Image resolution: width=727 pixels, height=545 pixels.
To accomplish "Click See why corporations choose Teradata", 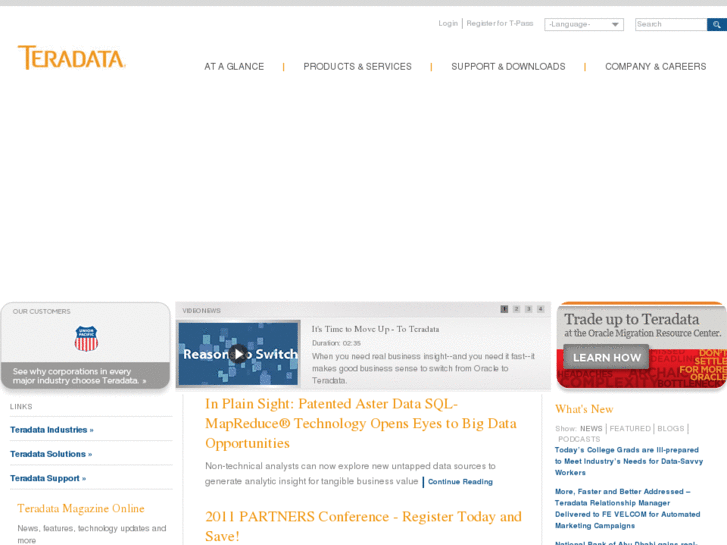I will (79, 376).
